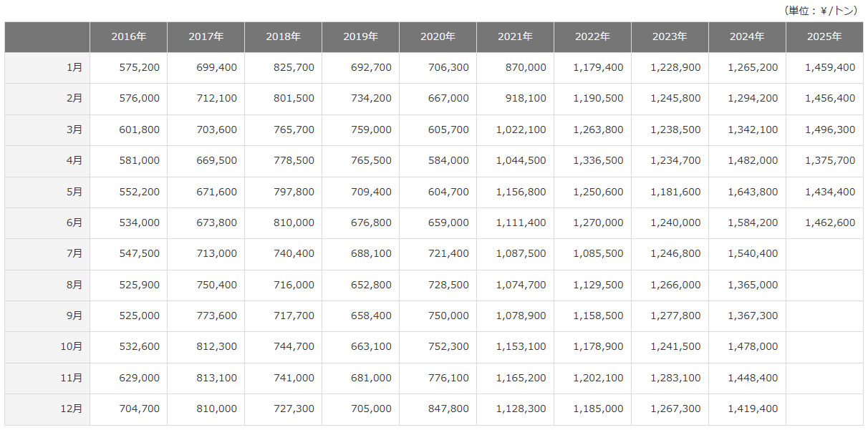Select the May 2021 value 1,156,800
The image size is (868, 430).
[x=521, y=192]
